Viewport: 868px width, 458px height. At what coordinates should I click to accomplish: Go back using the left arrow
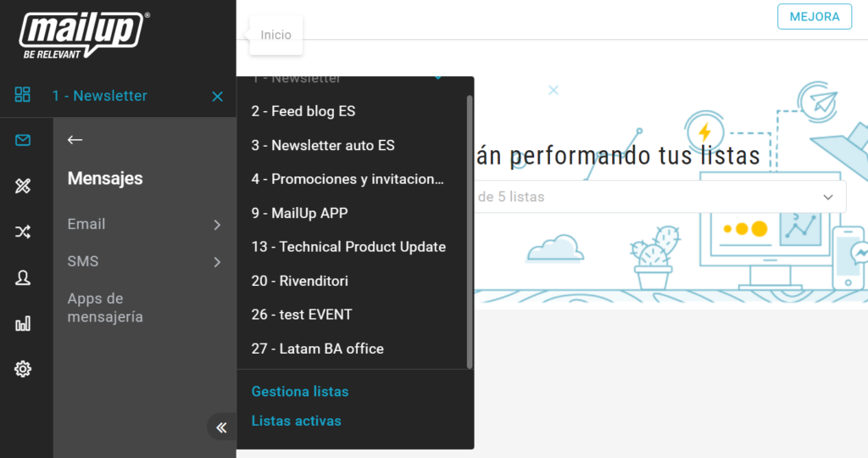pos(75,140)
